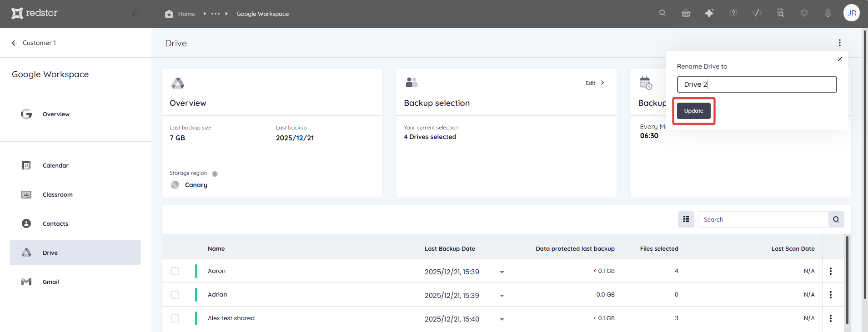Toggle the list view button
This screenshot has width=868, height=332.
tap(686, 219)
